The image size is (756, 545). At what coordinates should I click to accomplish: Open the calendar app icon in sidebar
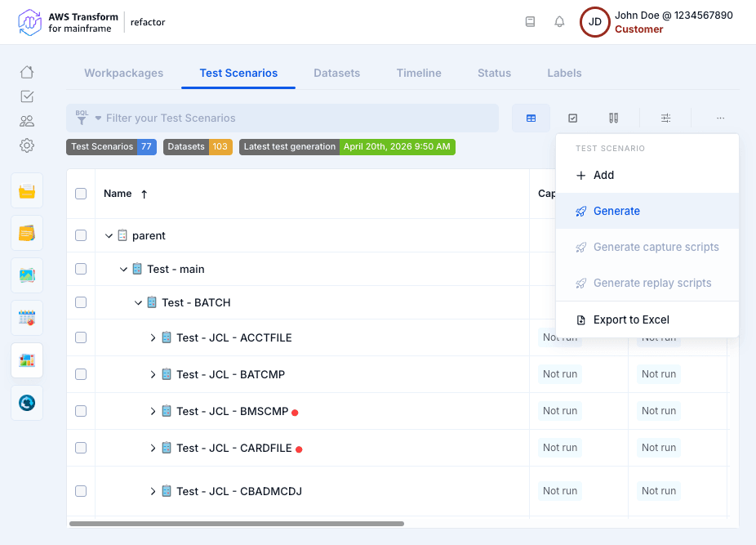[27, 318]
